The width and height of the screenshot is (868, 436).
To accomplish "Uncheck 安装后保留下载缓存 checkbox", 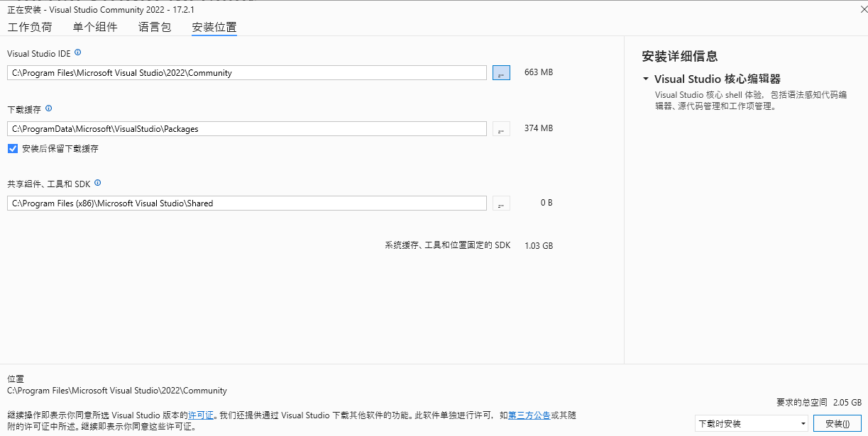I will tap(11, 148).
